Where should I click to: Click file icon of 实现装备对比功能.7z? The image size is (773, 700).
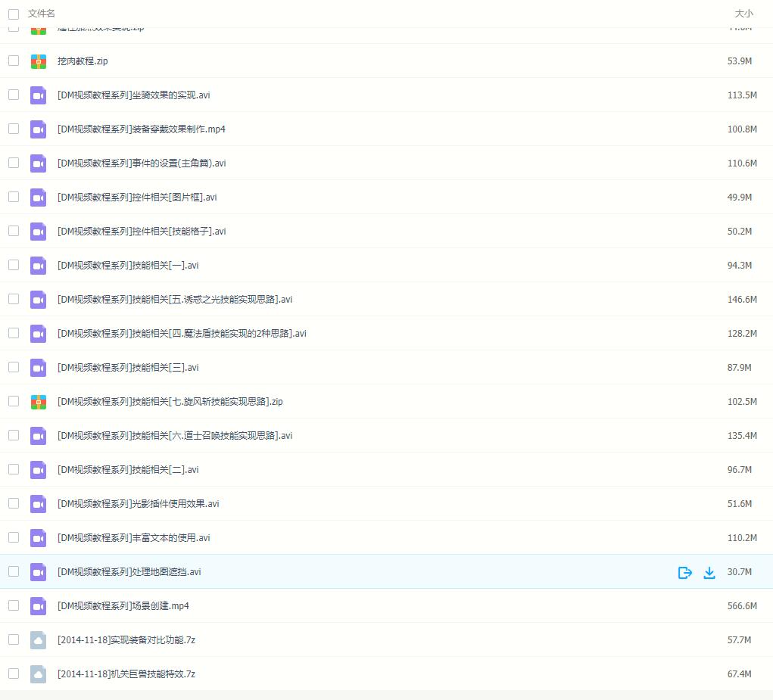[39, 639]
